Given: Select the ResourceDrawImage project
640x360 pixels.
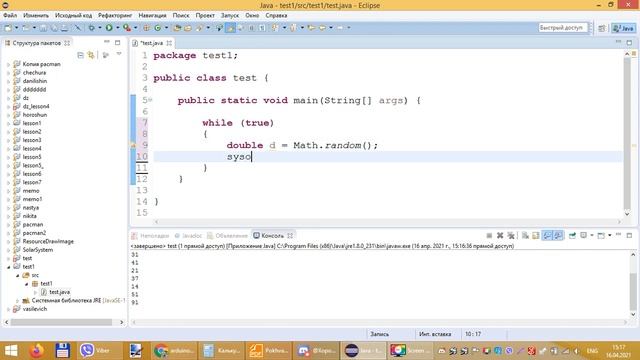Looking at the screenshot, I should tap(48, 242).
